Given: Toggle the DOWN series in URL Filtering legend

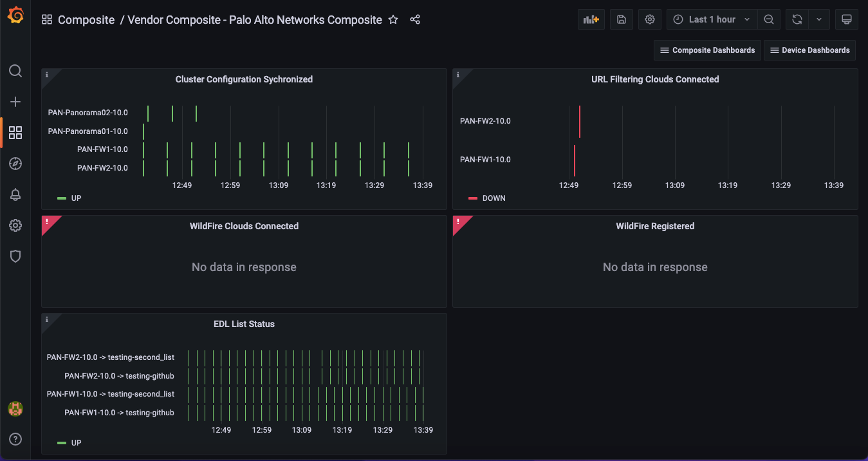Looking at the screenshot, I should tap(494, 198).
